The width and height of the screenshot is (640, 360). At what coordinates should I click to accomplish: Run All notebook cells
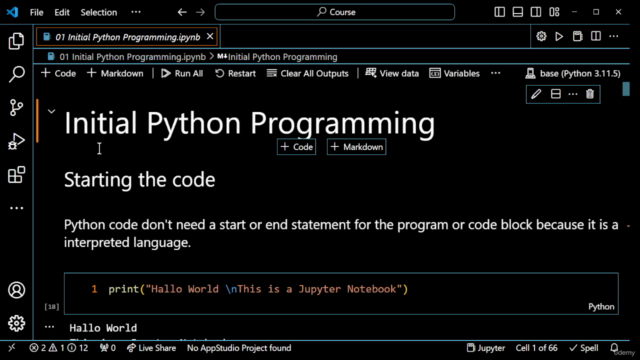tap(182, 73)
